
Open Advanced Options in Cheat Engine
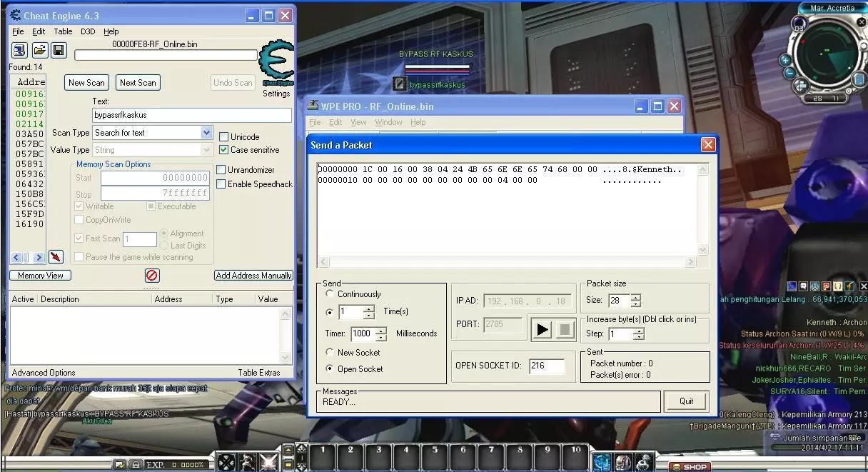point(44,373)
